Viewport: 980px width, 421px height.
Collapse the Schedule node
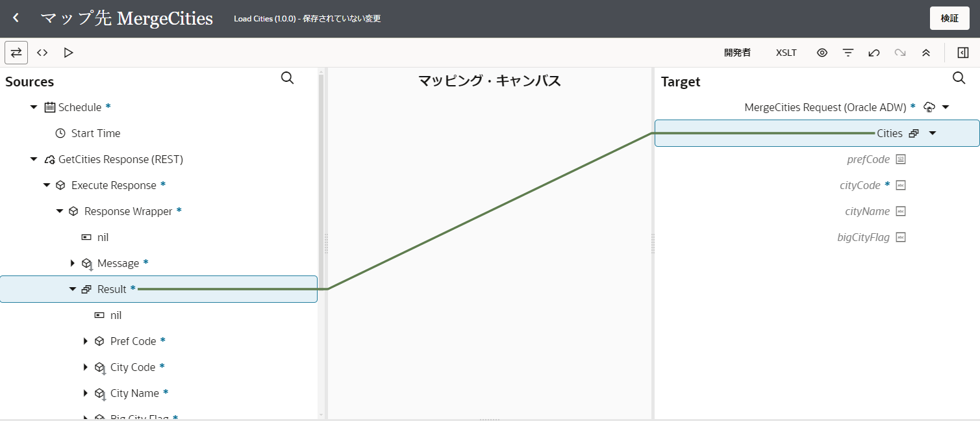(34, 107)
